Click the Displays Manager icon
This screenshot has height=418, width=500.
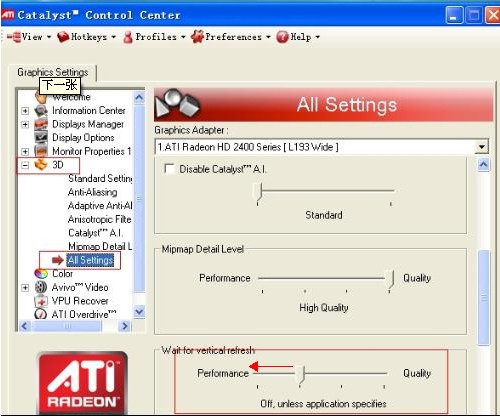point(41,124)
